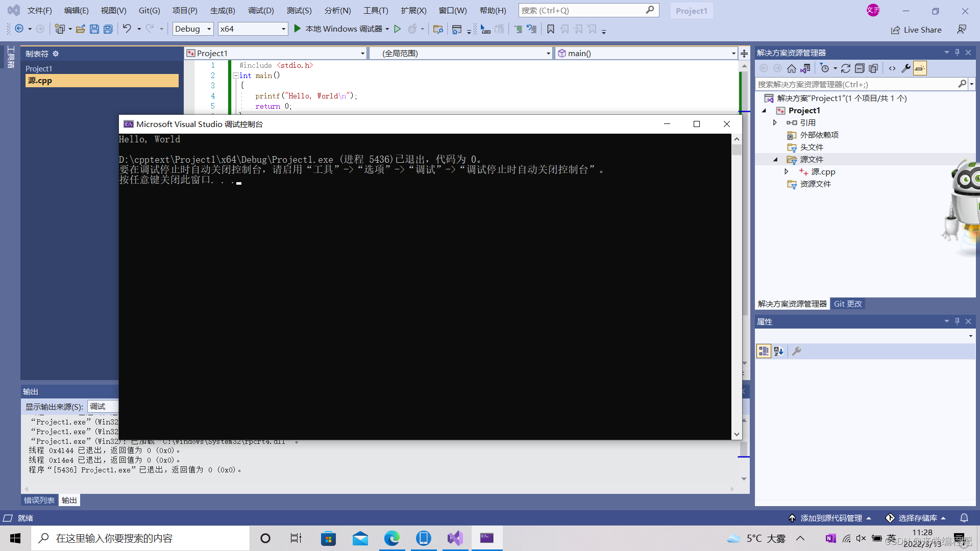Open Microsoft Edge from the taskbar
Screen dimensions: 980x551
[x=391, y=538]
